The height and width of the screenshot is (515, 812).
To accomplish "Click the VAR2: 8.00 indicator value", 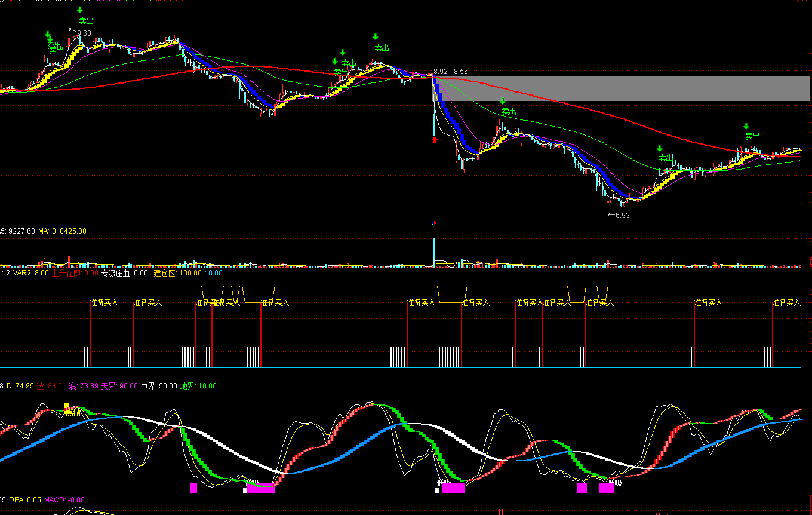I will [31, 273].
